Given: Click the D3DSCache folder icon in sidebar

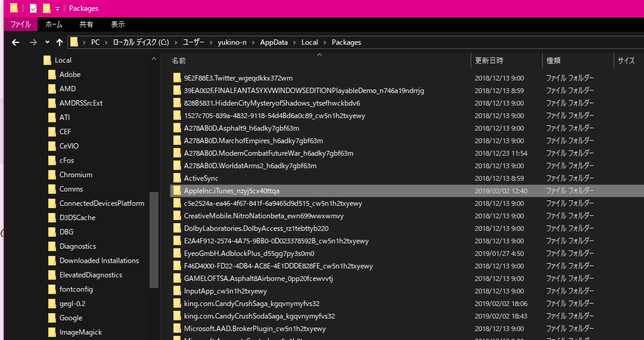Looking at the screenshot, I should [x=52, y=218].
